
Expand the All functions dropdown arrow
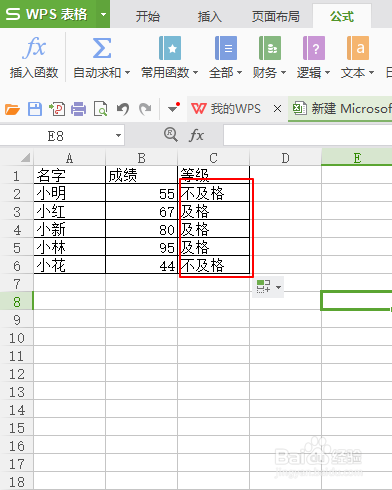tap(239, 72)
